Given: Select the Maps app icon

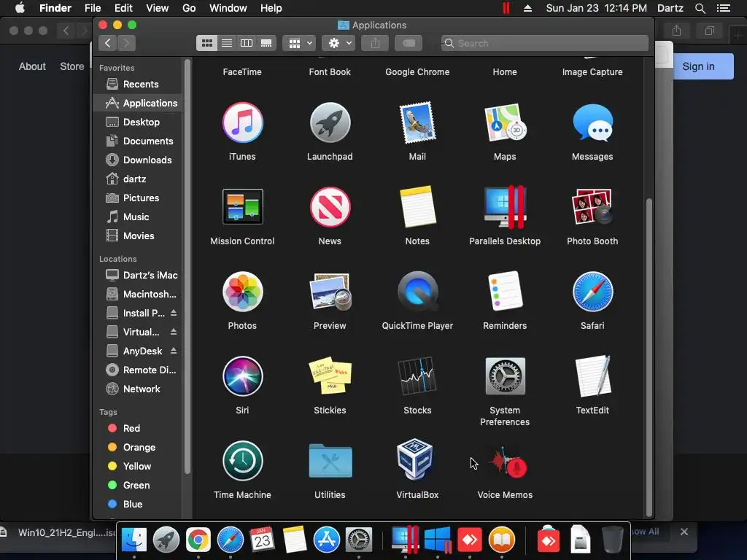Looking at the screenshot, I should click(505, 122).
